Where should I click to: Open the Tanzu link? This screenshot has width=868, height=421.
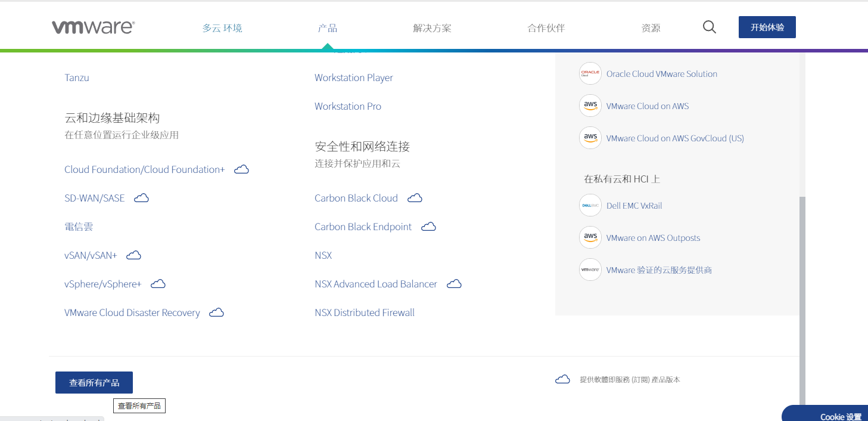tap(77, 78)
